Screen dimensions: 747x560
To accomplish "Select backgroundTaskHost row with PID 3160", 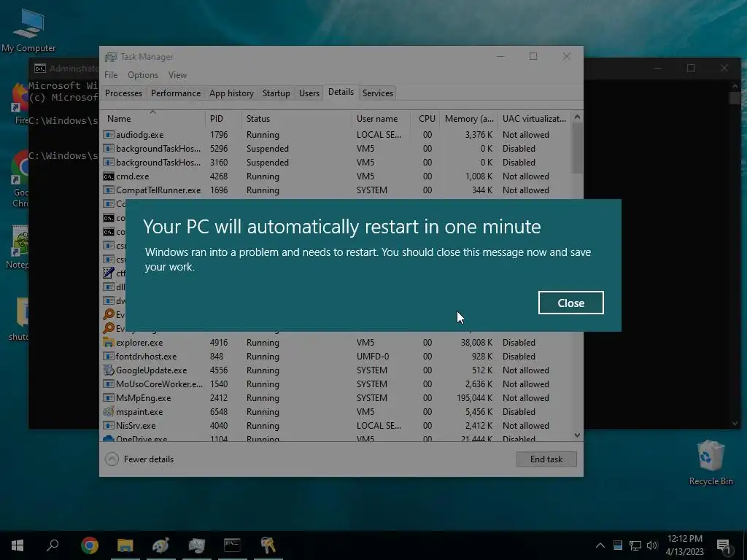I will (x=336, y=163).
